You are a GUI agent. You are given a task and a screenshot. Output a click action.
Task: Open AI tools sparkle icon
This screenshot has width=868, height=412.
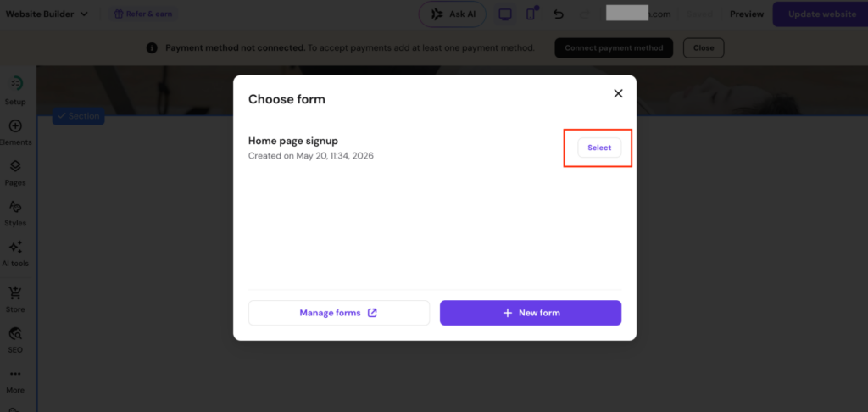pyautogui.click(x=15, y=247)
